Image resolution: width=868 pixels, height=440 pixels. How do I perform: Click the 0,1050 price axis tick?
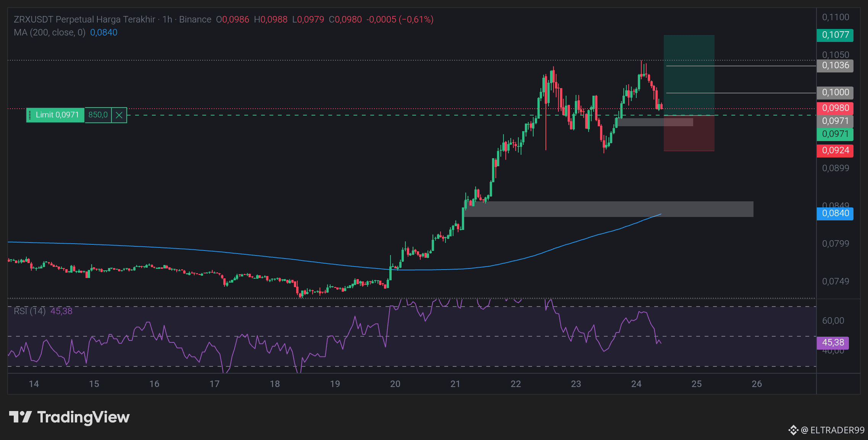tap(836, 55)
